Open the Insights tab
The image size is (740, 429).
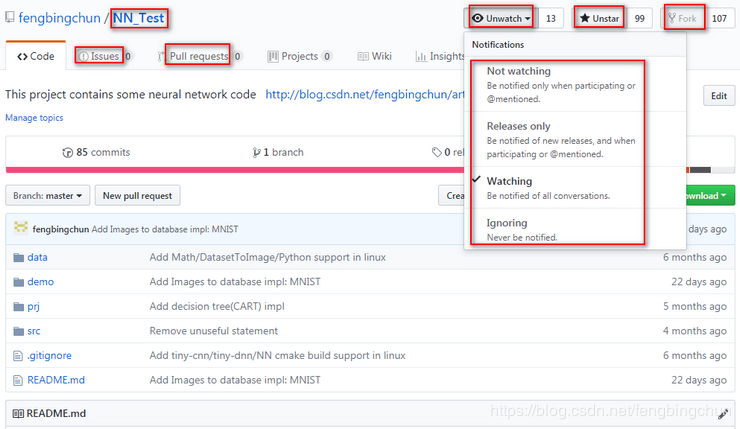[440, 56]
